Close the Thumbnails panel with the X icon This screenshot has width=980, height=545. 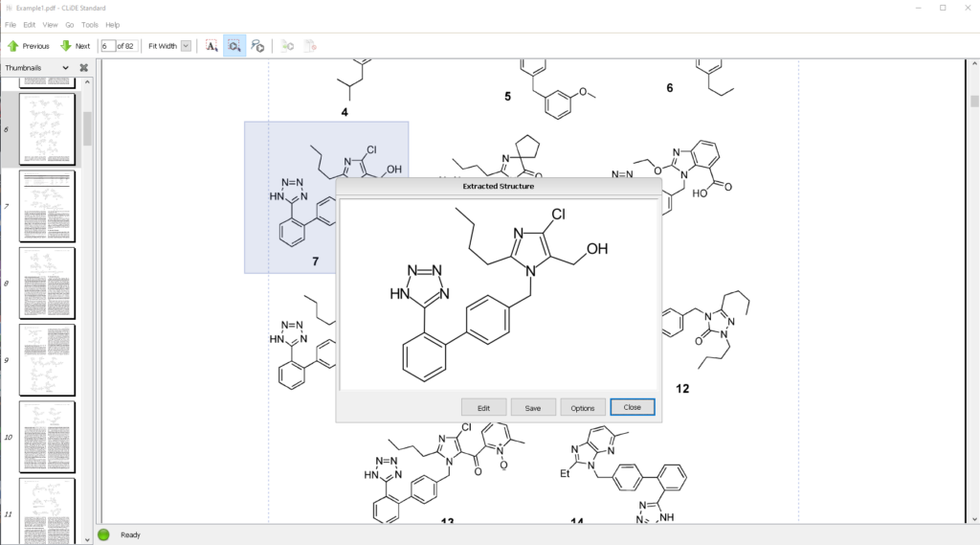pos(83,68)
